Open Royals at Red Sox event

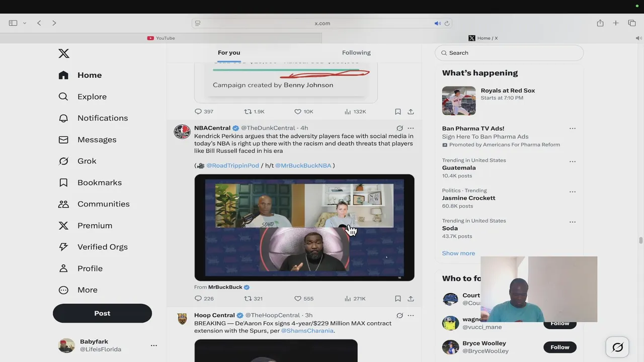point(509,101)
